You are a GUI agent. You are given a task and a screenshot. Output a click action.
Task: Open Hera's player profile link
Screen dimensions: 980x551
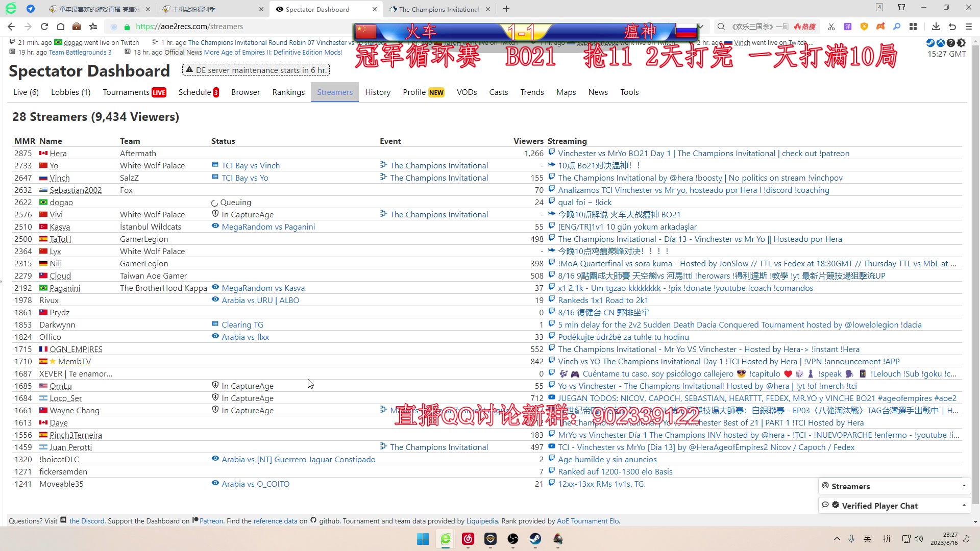(58, 153)
